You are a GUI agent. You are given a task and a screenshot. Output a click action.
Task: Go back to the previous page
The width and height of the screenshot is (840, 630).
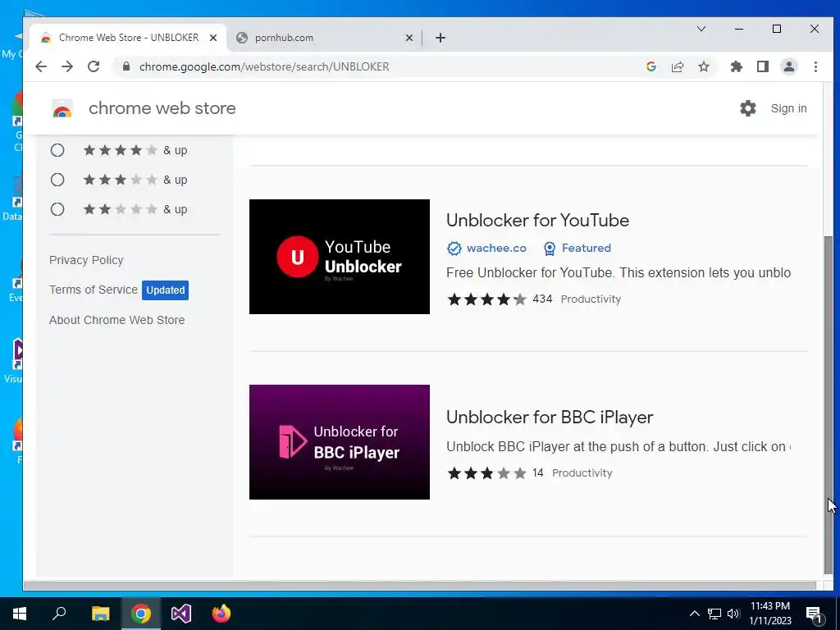[41, 66]
